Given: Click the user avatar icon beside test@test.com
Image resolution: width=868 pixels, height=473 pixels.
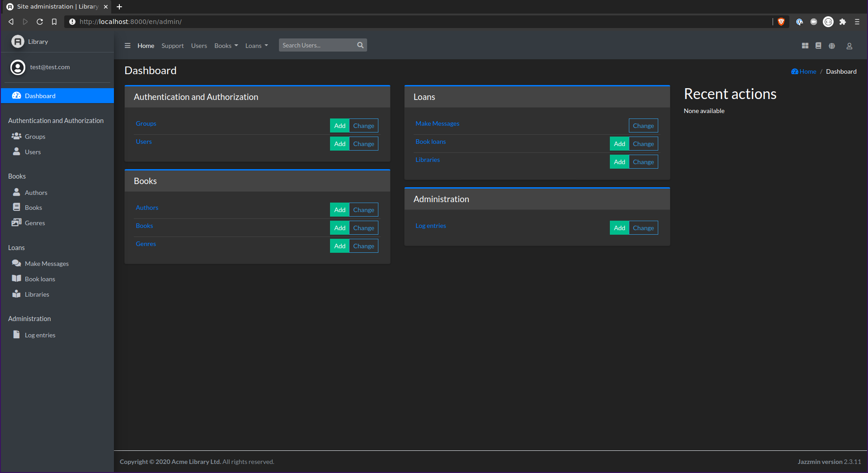Looking at the screenshot, I should [18, 67].
